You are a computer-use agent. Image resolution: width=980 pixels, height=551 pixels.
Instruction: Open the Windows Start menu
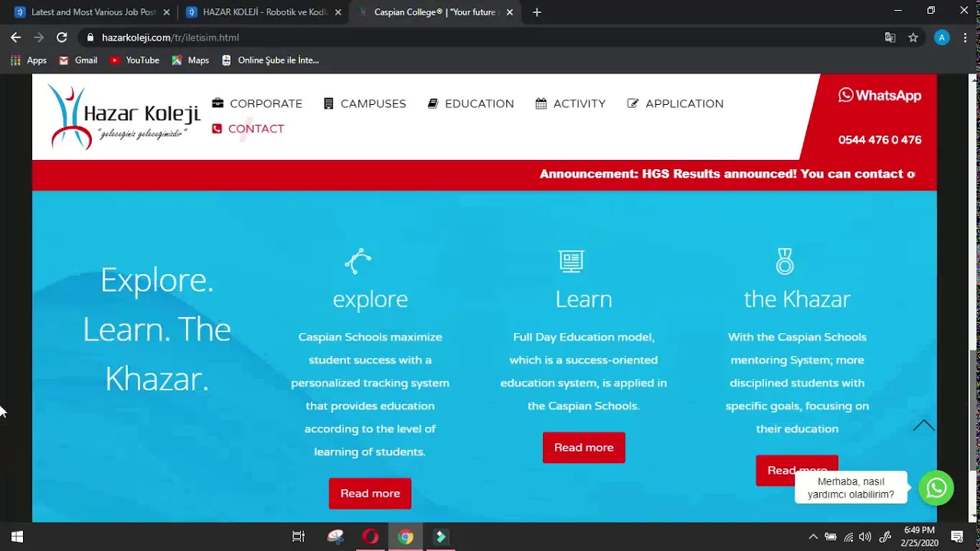click(18, 536)
